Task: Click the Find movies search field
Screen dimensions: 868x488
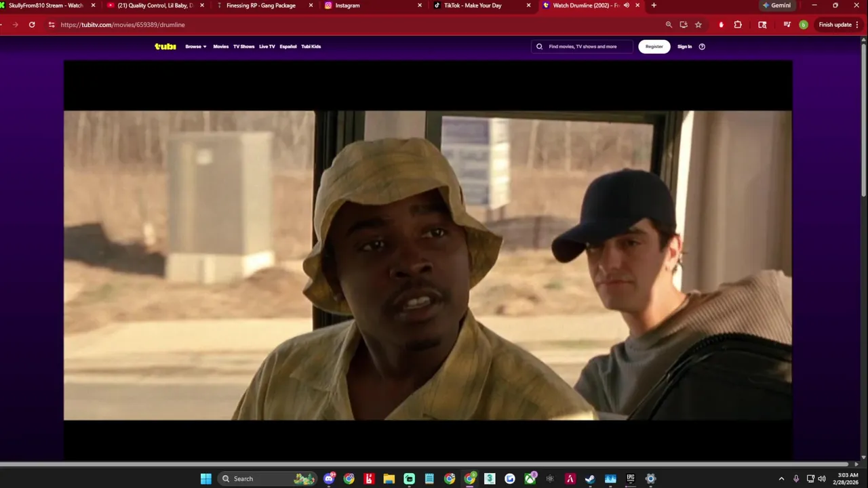Action: point(582,47)
